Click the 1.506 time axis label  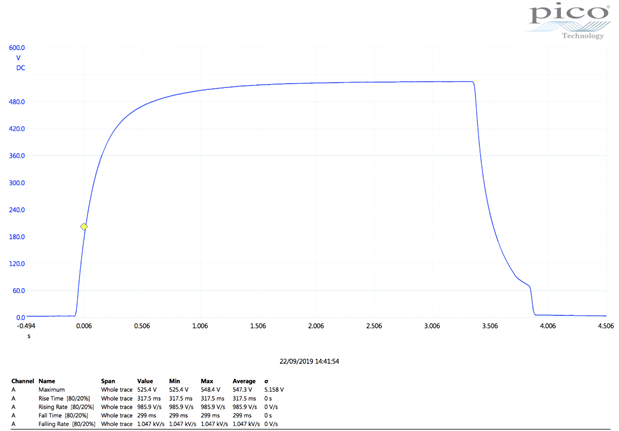point(258,326)
